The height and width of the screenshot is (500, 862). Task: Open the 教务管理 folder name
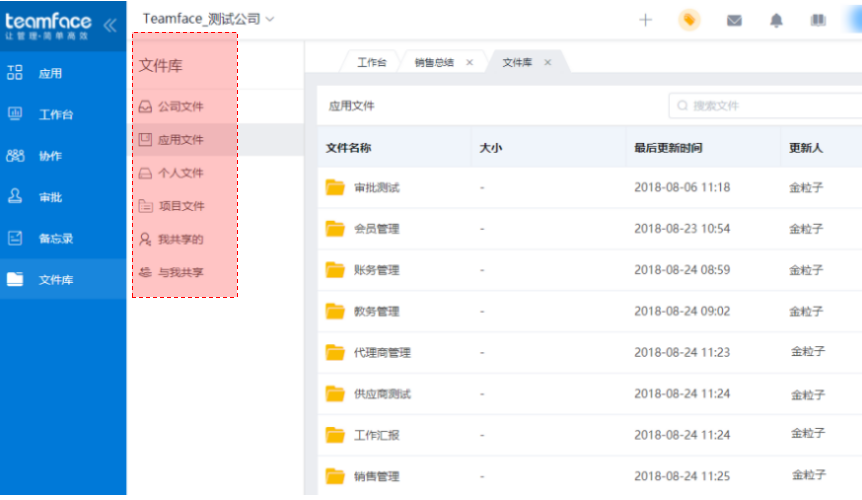point(377,311)
